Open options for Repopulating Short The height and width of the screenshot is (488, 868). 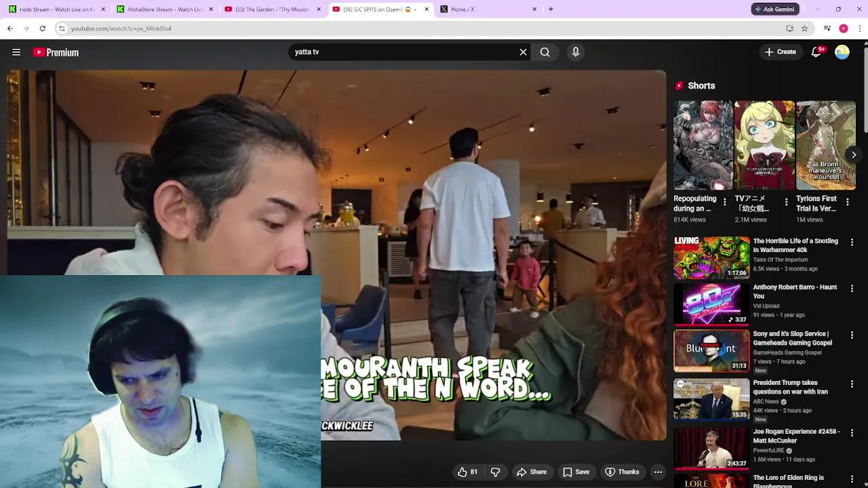pyautogui.click(x=724, y=202)
